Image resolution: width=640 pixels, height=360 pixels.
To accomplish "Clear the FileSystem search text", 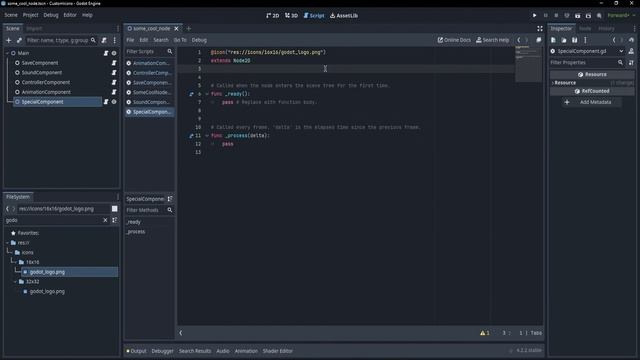I will click(x=105, y=220).
